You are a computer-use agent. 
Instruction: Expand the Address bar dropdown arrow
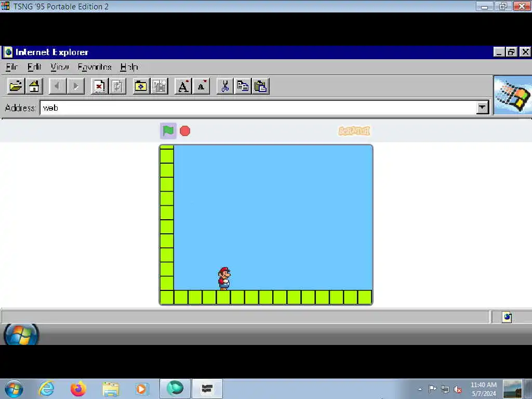pyautogui.click(x=482, y=108)
